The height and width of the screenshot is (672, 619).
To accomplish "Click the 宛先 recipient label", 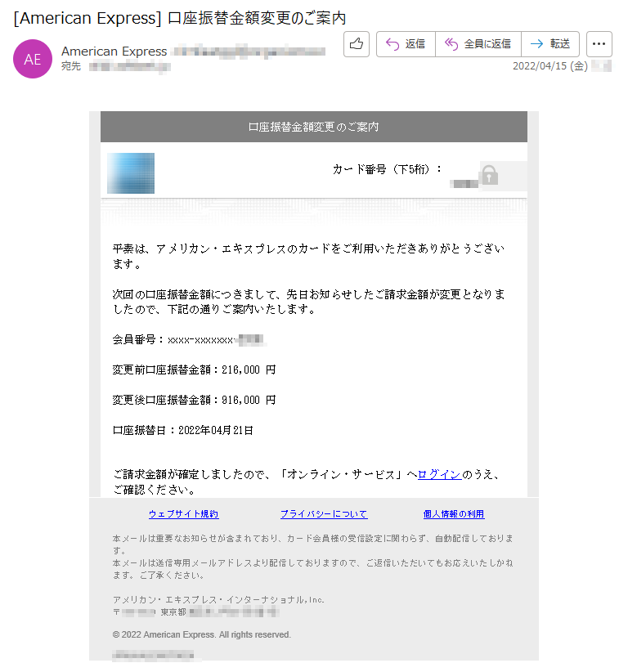I will click(x=70, y=66).
